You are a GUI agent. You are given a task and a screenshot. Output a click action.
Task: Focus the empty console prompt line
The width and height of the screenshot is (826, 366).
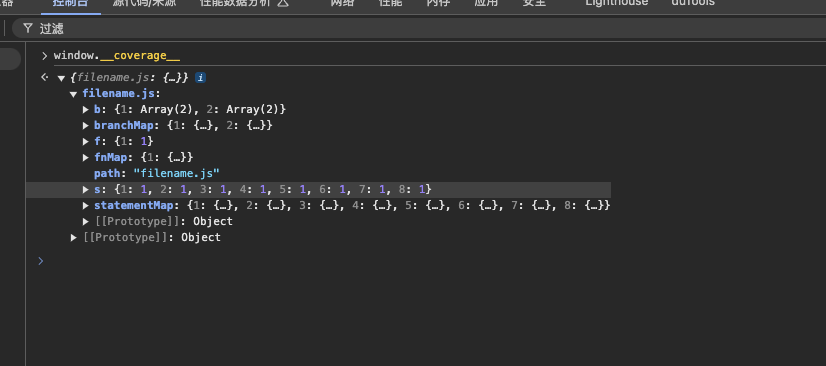(421, 261)
